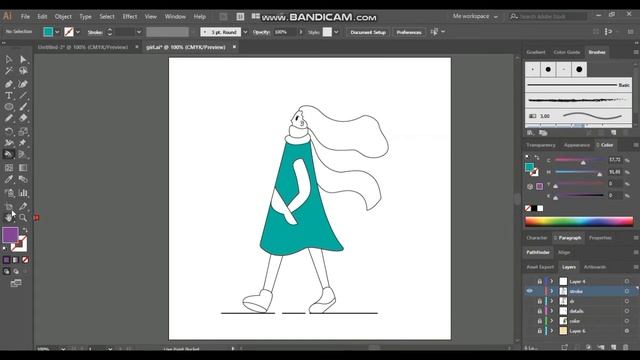
Task: Select the Type tool
Action: point(9,96)
